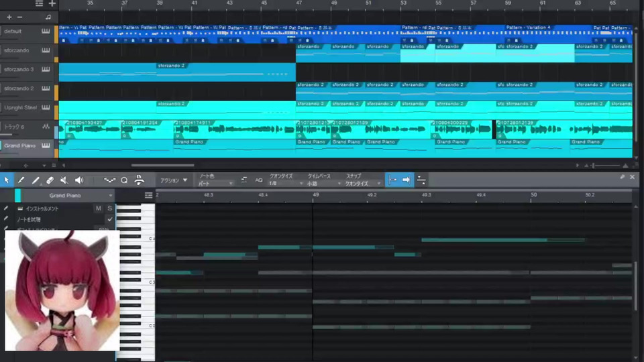The image size is (644, 362).
Task: Click the keyboard icon on sforzando 3 track
Action: pos(46,69)
